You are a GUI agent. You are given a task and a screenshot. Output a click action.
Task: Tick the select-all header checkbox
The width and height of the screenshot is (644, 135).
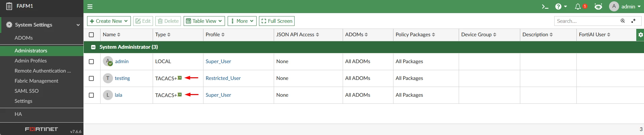point(91,35)
